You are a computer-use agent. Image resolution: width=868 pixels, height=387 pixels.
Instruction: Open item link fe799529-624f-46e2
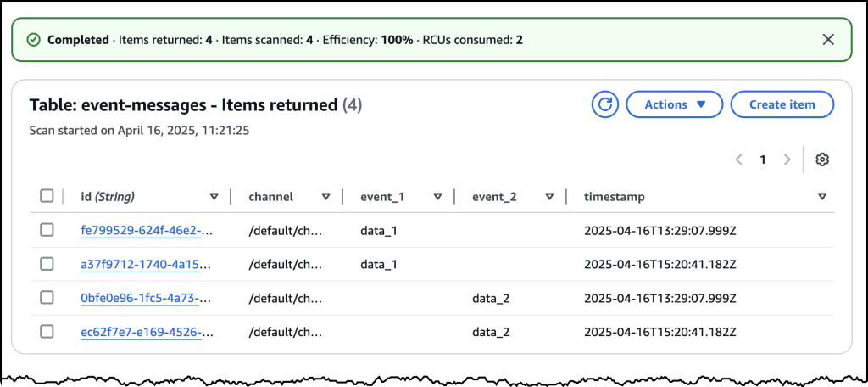point(146,231)
